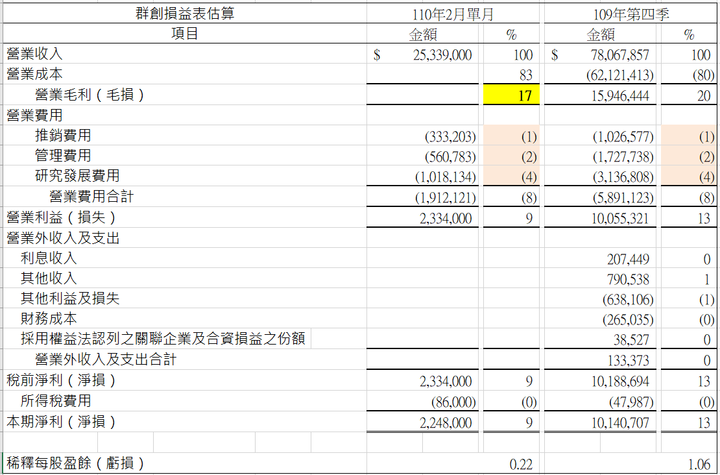Select the 營業外收入及支出 row label

[x=63, y=238]
